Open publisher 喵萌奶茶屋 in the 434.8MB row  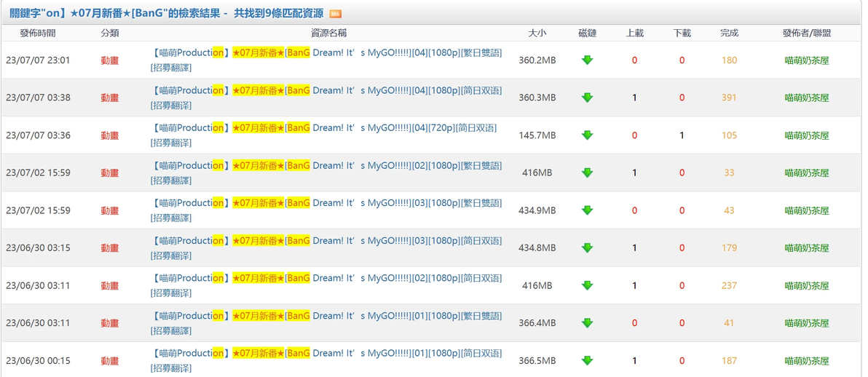[x=807, y=249]
